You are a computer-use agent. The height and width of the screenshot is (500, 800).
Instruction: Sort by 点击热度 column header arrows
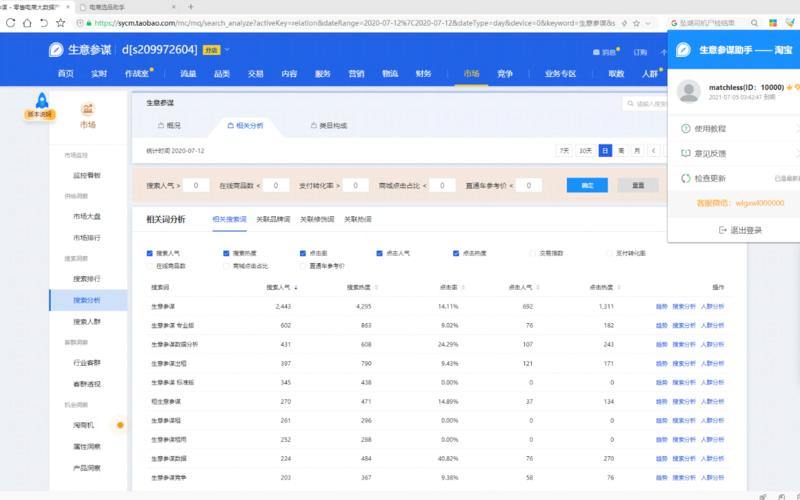(618, 288)
